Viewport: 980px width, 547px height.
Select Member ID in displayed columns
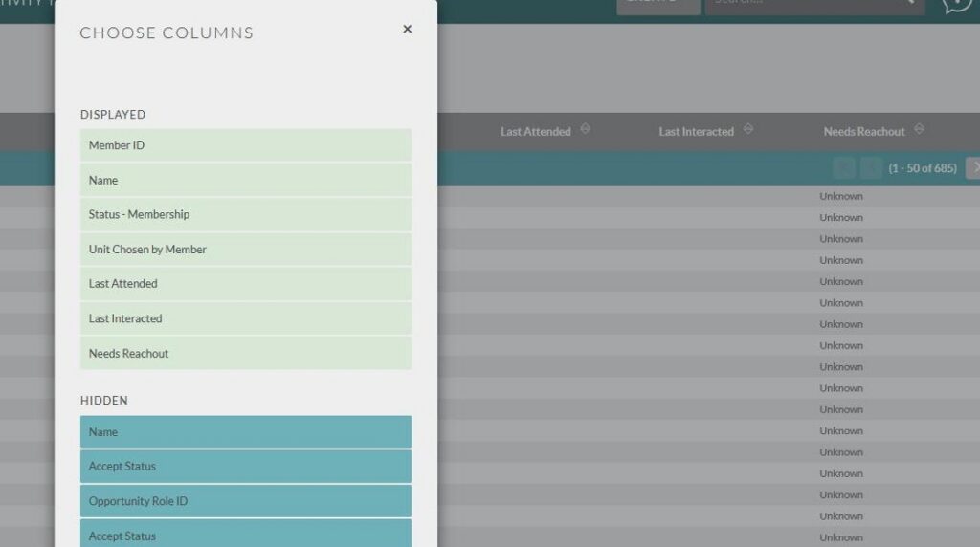point(246,145)
